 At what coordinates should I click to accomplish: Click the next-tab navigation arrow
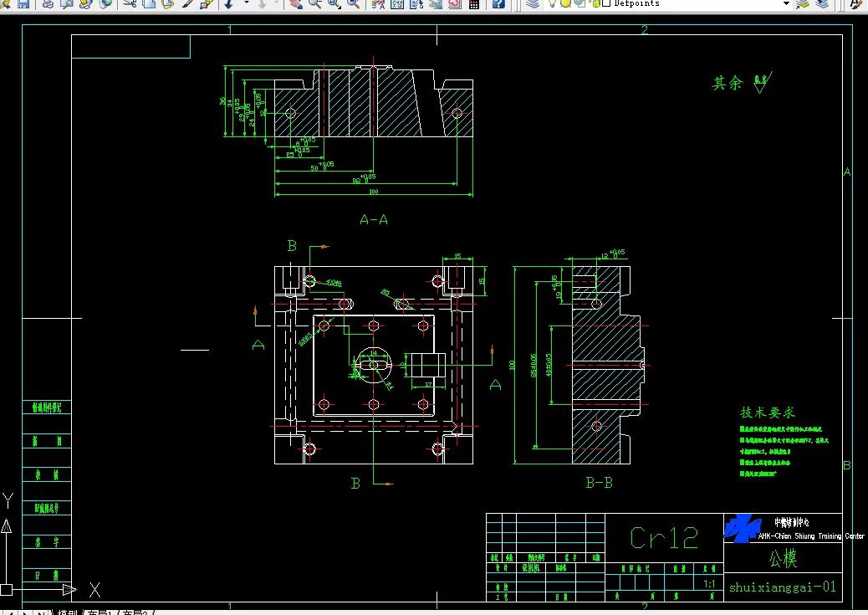[x=26, y=612]
